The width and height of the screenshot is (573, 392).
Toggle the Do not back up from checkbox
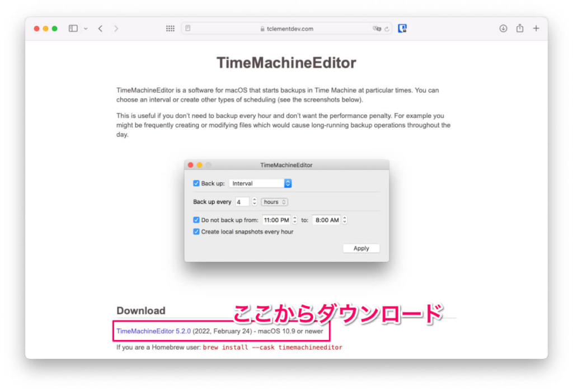[x=196, y=220]
